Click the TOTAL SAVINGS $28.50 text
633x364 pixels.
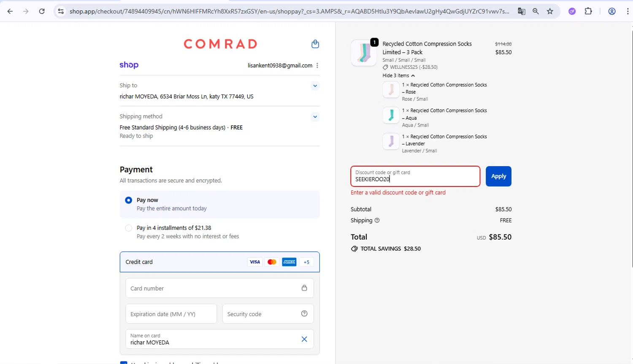[390, 249]
